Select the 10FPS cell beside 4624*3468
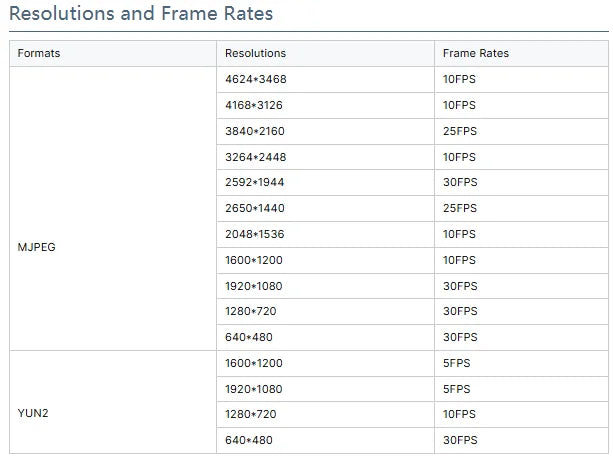The height and width of the screenshot is (463, 613). [x=522, y=79]
